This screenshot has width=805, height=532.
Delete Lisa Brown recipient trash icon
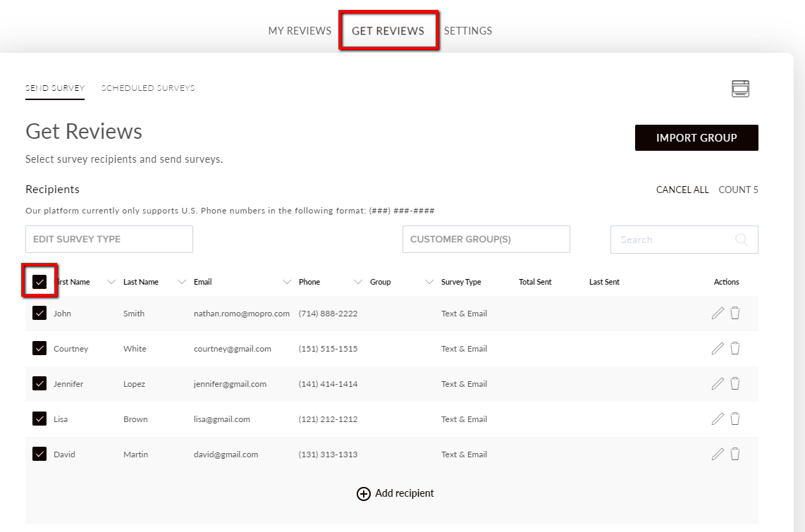[x=735, y=419]
